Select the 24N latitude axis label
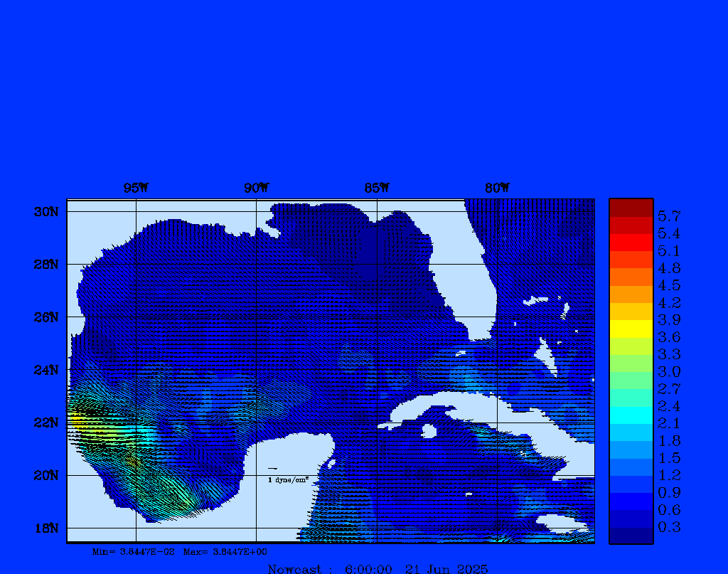Screen dimensions: 728x574 45,369
